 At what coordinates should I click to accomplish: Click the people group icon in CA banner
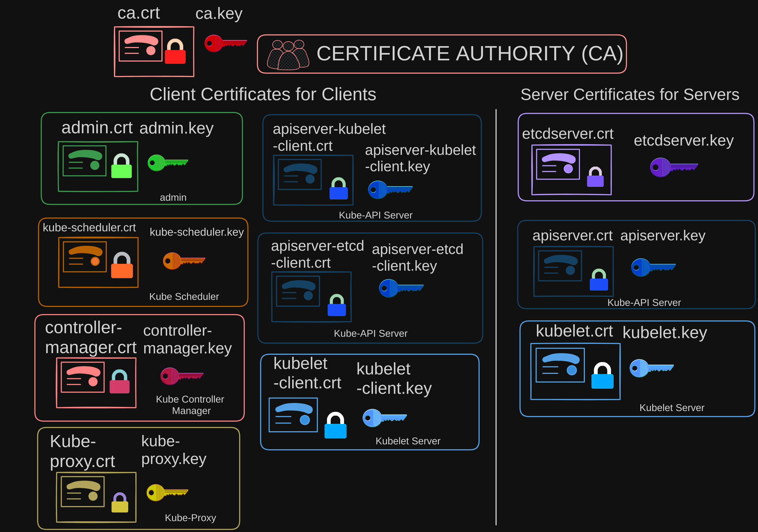point(288,55)
